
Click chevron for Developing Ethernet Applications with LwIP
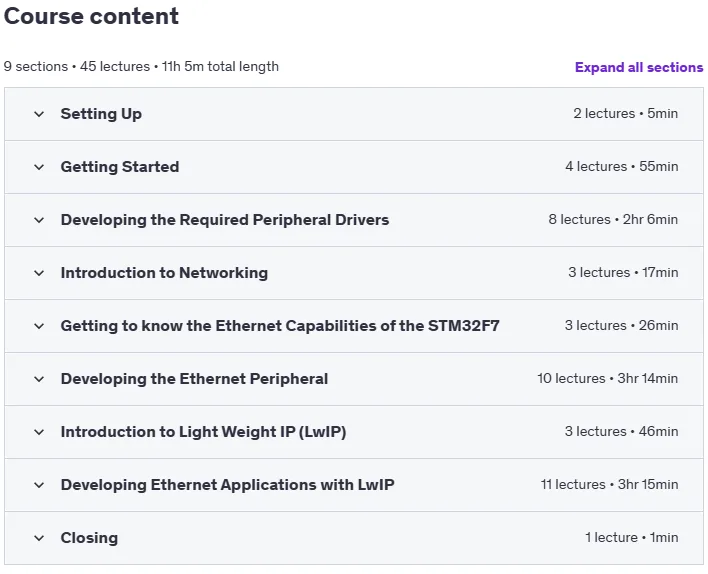[39, 485]
